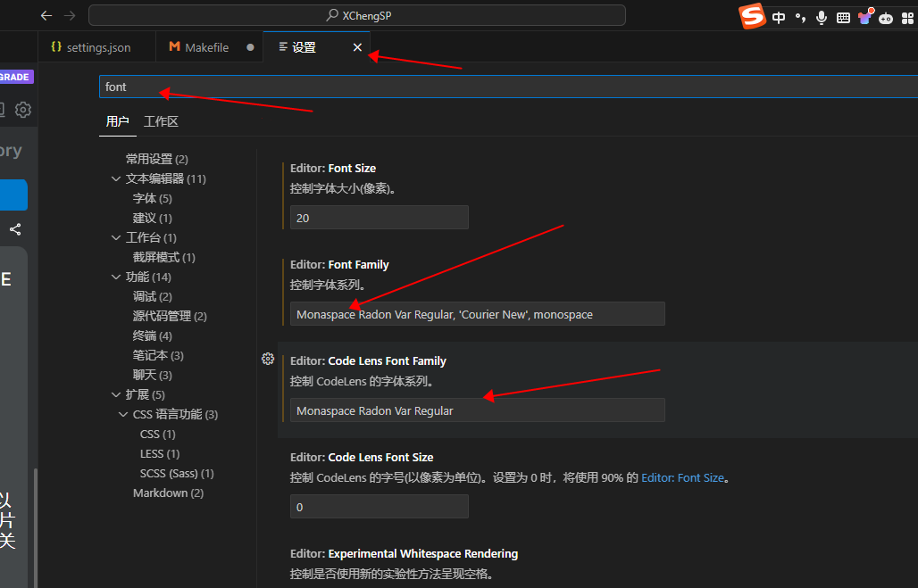Click the Editor: Font Family setting title
Screen dimensions: 918x588
[x=339, y=264]
